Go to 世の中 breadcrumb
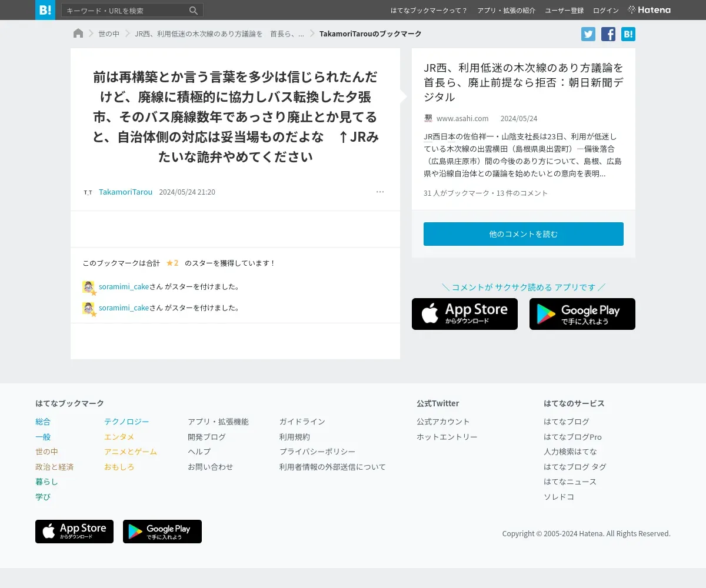Image resolution: width=706 pixels, height=588 pixels. pos(109,34)
